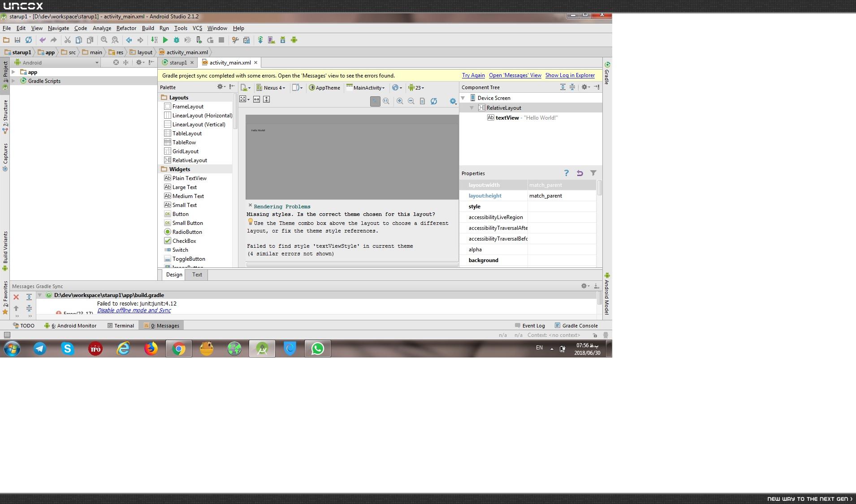Click Disable offline mode and Sync link
856x504 pixels.
[x=134, y=310]
